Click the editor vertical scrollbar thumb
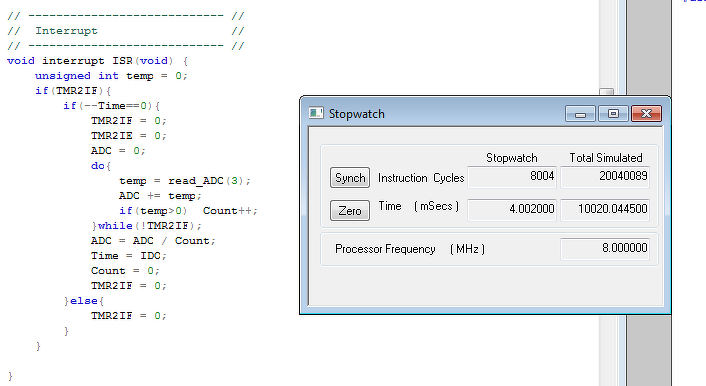This screenshot has height=386, width=706. 606,91
